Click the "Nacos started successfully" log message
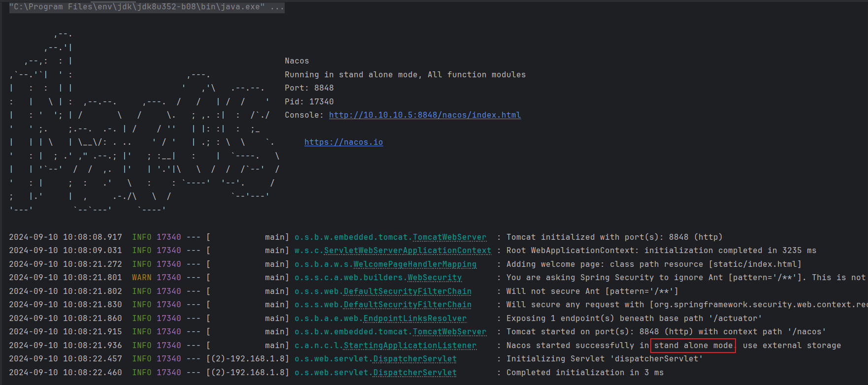Viewport: 868px width, 385px height. click(673, 346)
